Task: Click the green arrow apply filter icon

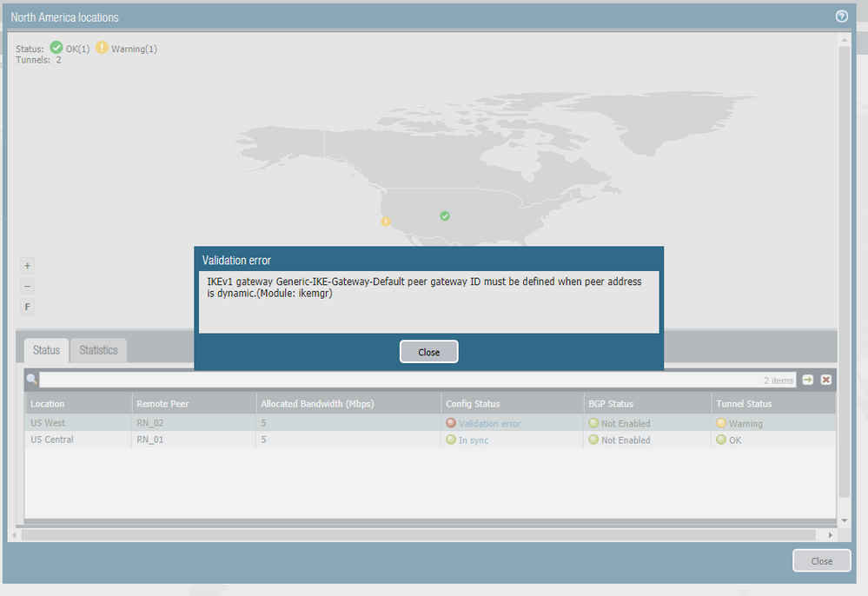Action: [x=808, y=380]
